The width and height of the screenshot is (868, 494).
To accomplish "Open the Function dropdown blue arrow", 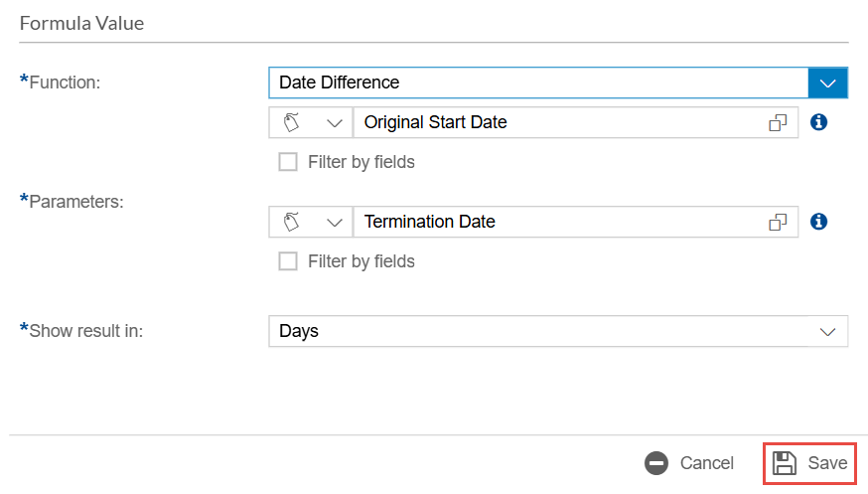I will point(828,82).
